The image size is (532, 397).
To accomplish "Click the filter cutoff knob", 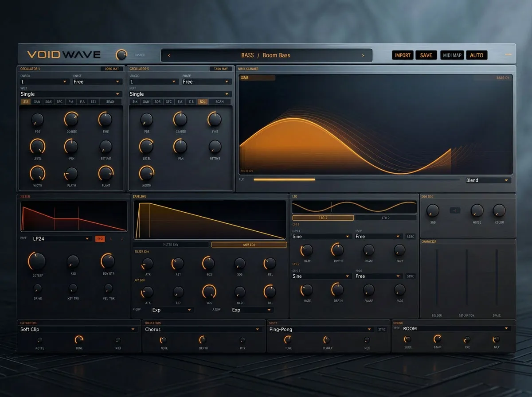I will coord(37,261).
